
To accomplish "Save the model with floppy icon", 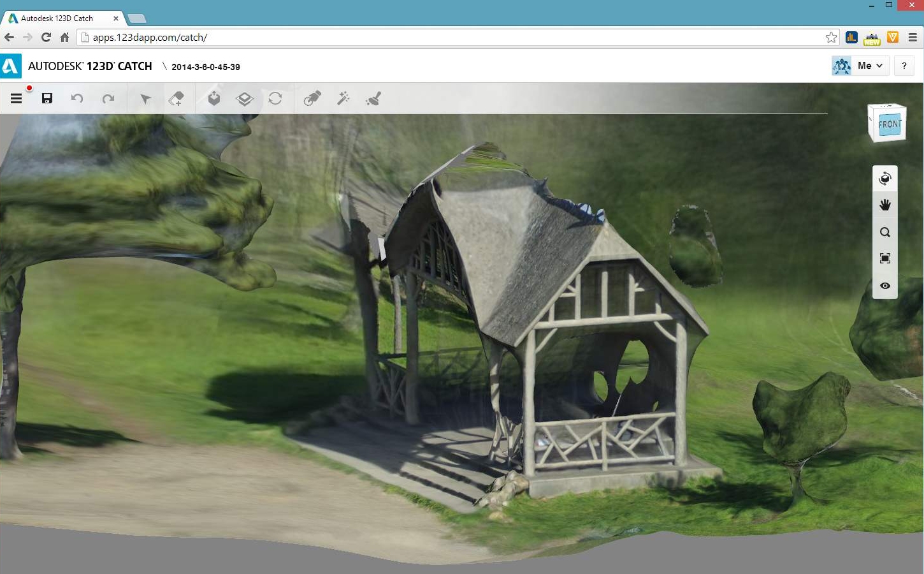I will point(47,98).
